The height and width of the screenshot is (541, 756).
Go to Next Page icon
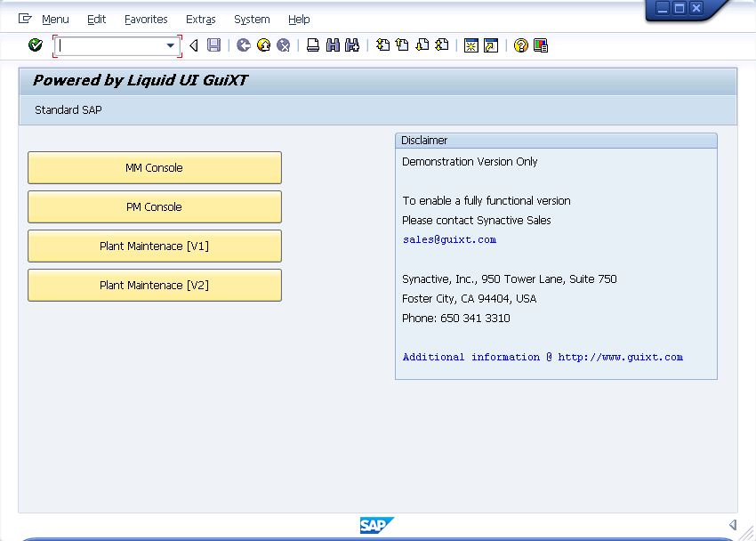(x=422, y=45)
